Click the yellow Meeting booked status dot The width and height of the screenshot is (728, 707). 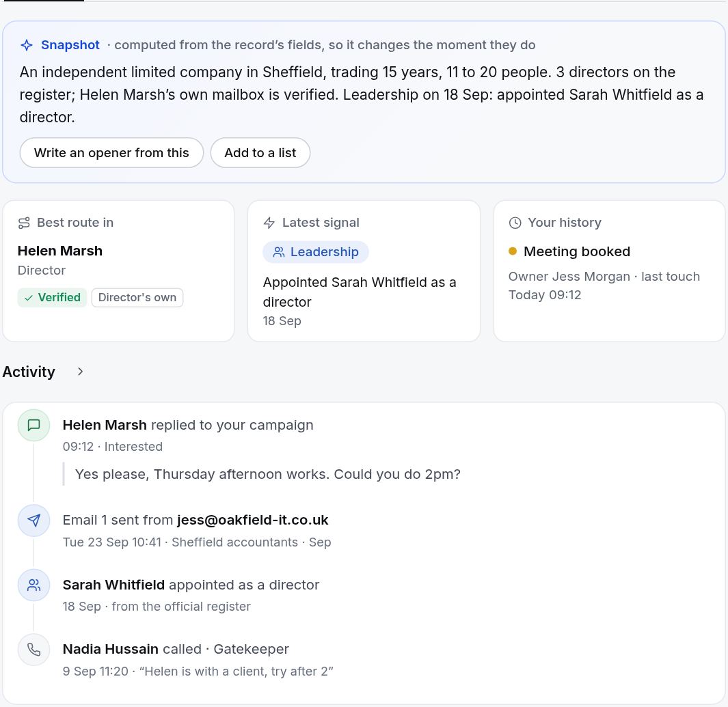[x=513, y=251]
